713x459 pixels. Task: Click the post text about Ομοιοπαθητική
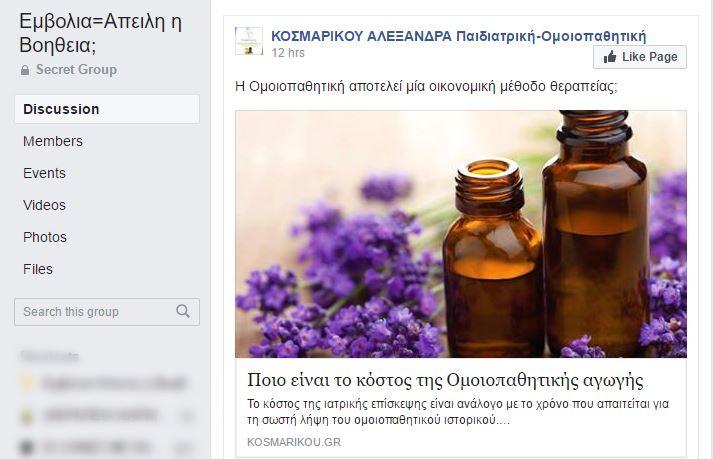pyautogui.click(x=426, y=86)
